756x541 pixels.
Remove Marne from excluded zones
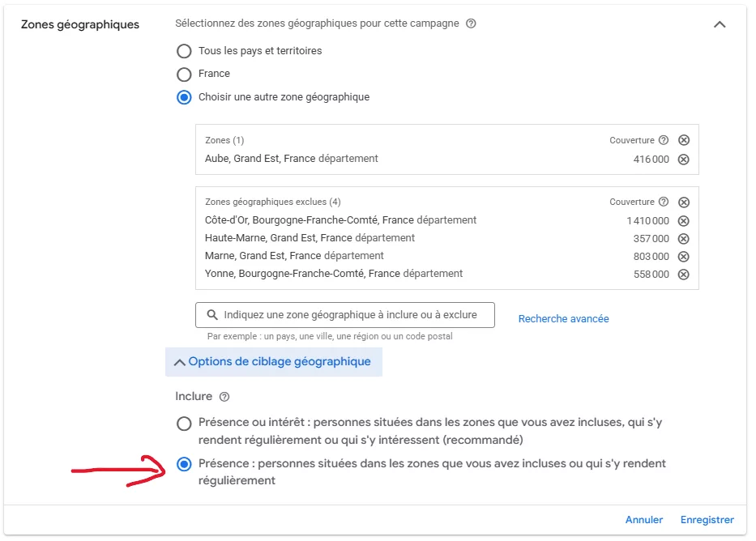683,257
